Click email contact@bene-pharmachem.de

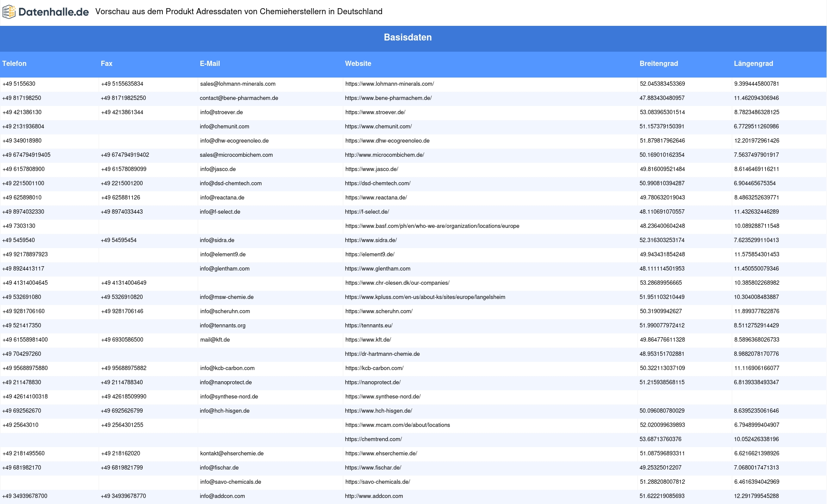[x=239, y=98]
